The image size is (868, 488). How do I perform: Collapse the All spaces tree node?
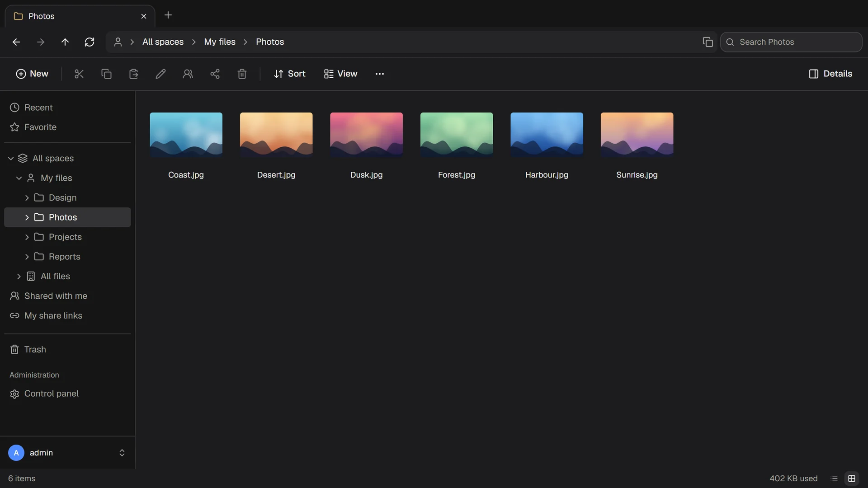point(11,159)
